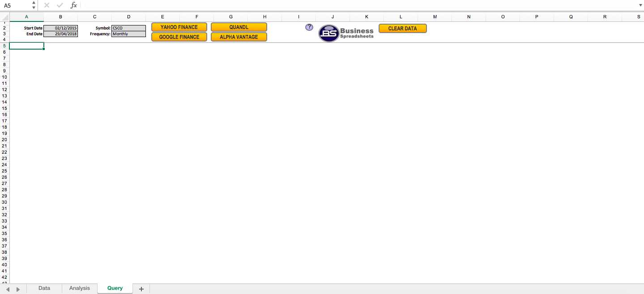This screenshot has height=294, width=644.
Task: Click the purple help question mark icon
Action: pyautogui.click(x=309, y=27)
